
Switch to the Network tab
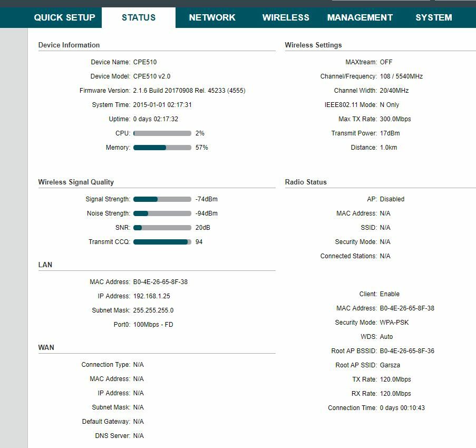click(212, 17)
